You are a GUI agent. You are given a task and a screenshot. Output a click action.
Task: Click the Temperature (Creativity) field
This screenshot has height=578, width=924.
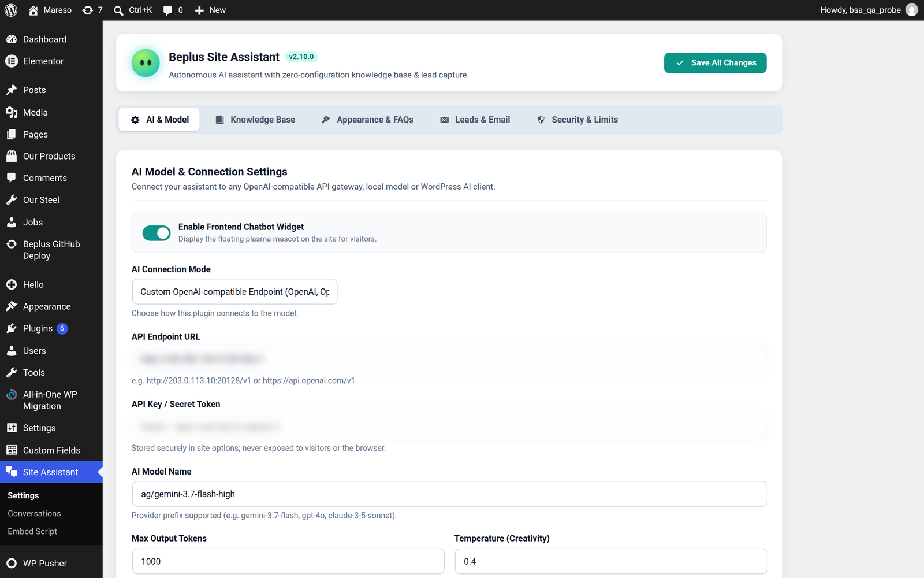(611, 561)
